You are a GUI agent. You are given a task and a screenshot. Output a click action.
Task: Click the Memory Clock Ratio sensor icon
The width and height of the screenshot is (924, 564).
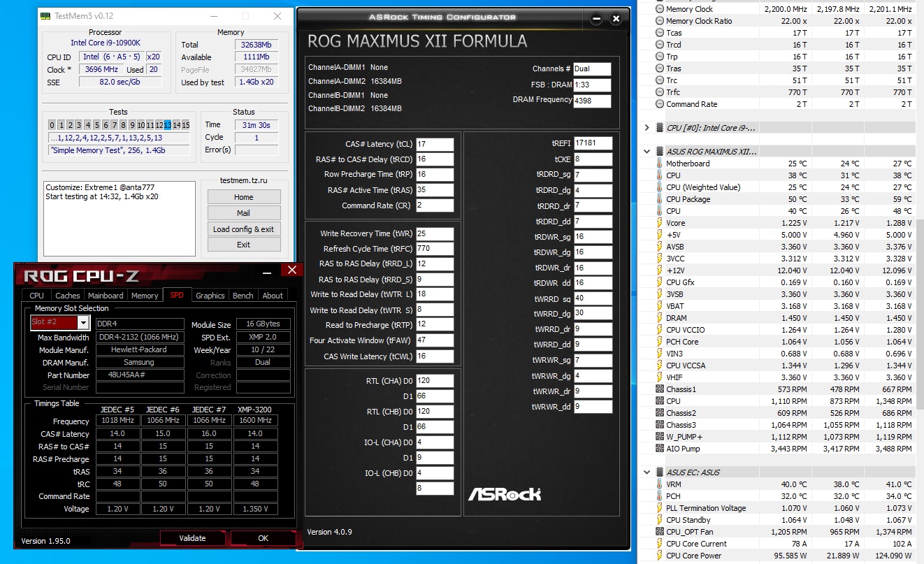(660, 21)
